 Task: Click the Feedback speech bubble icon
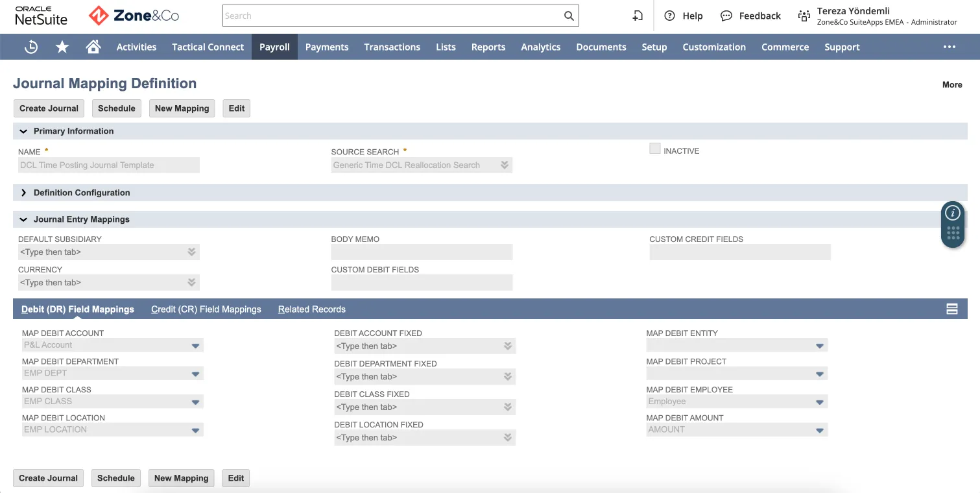[726, 16]
